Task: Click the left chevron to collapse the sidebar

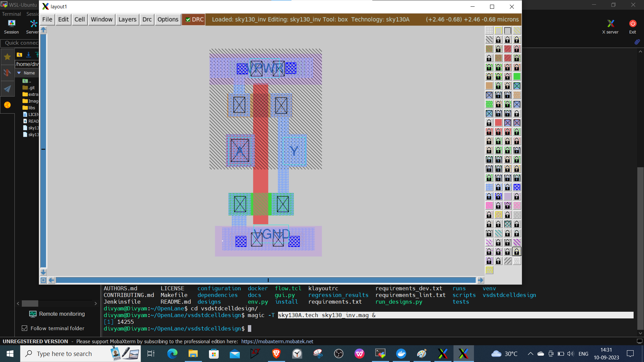Action: (x=18, y=303)
